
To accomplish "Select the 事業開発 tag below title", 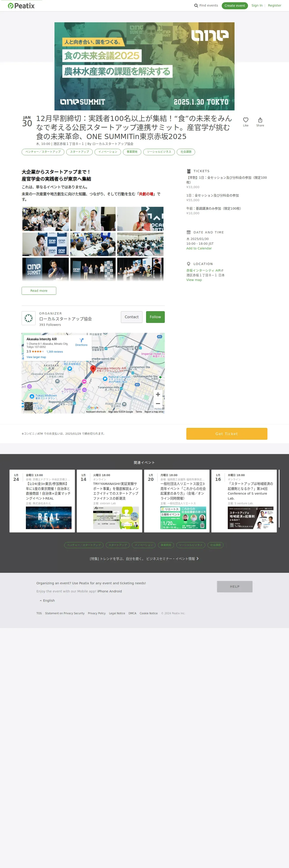I will click(132, 152).
